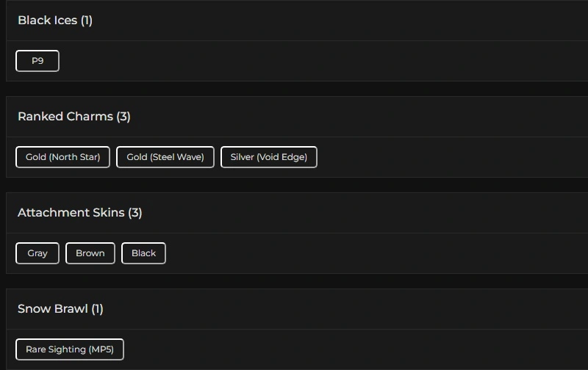Viewport: 588px width, 370px height.
Task: Select the P9 black ice tag
Action: tap(37, 61)
